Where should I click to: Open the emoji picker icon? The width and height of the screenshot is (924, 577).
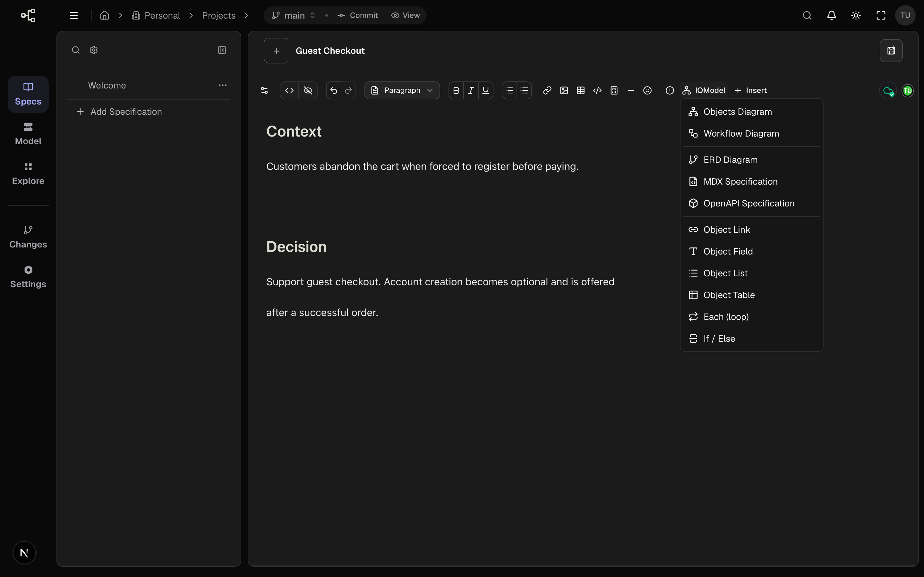point(647,90)
